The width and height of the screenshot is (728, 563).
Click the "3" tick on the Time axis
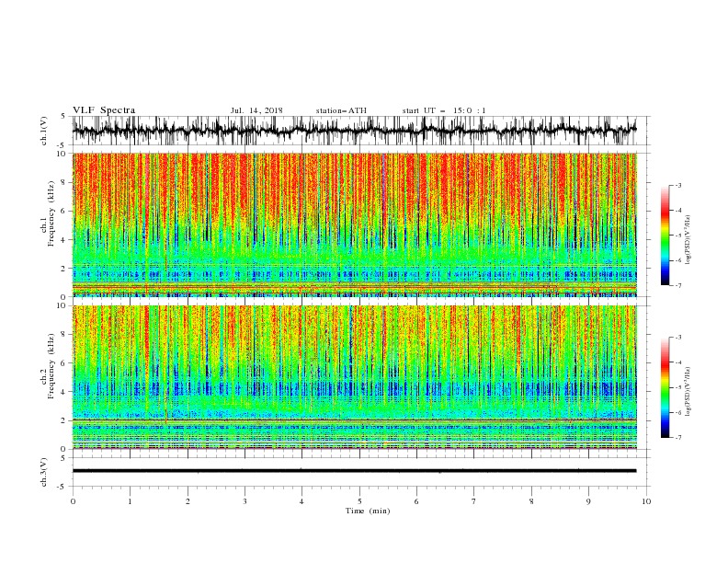(x=245, y=501)
